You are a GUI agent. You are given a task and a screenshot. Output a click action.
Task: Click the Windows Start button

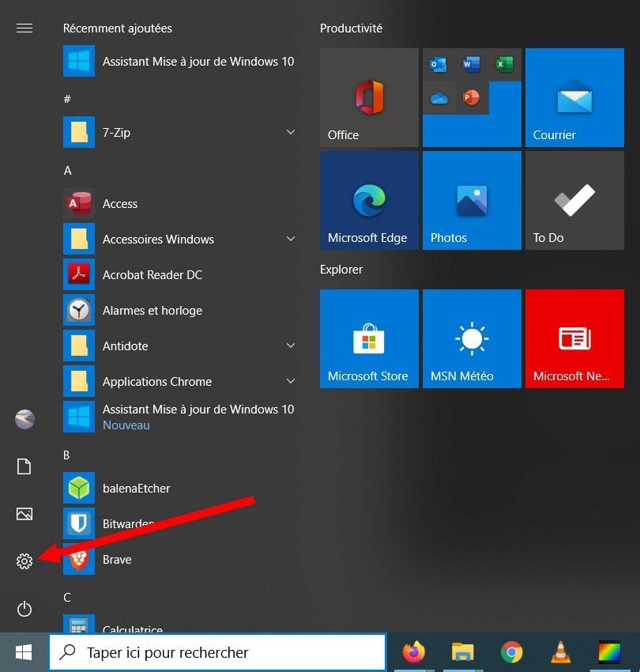(x=24, y=652)
